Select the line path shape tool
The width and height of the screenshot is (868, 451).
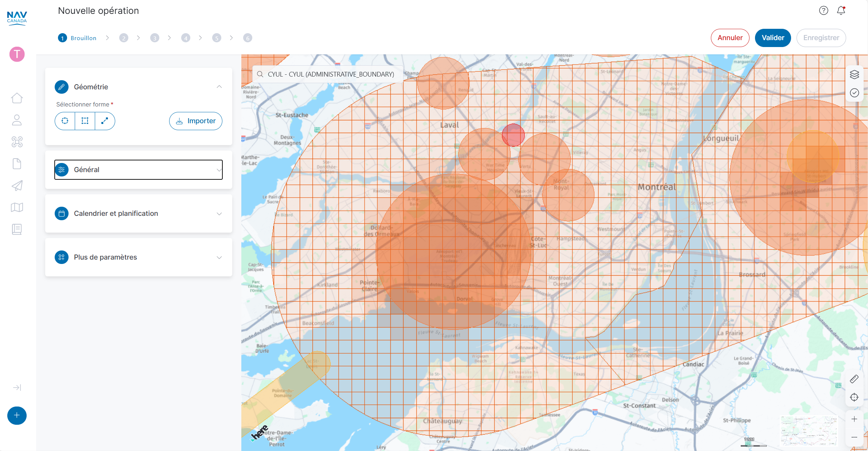105,121
